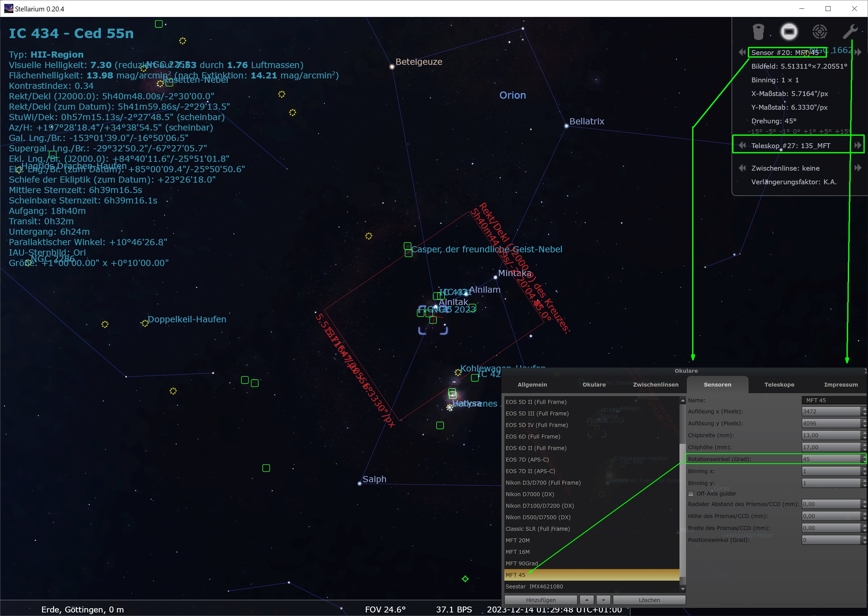This screenshot has height=616, width=868.
Task: Click the Stellarium app icon in title bar
Action: [8, 8]
